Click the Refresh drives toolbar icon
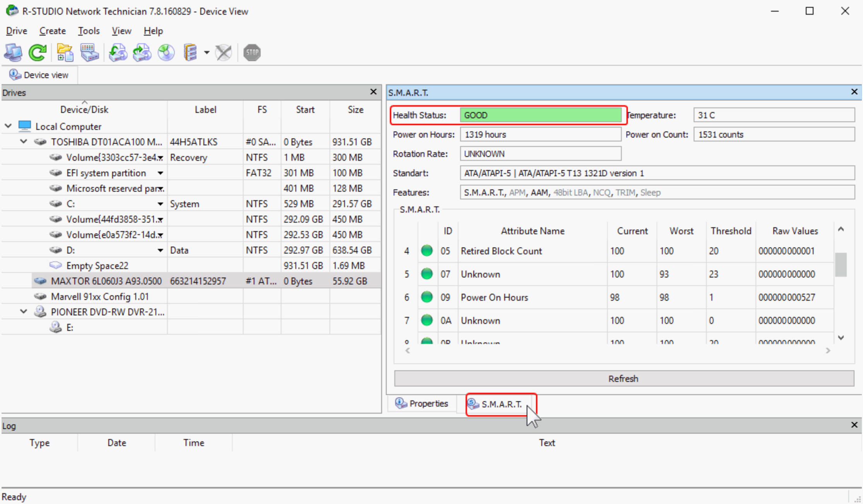The image size is (863, 504). click(37, 52)
